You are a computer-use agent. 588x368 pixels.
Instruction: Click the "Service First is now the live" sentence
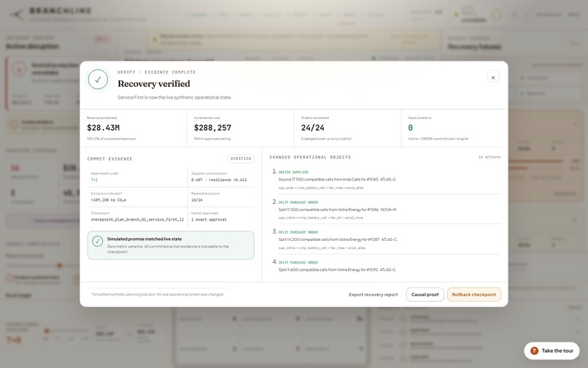click(175, 97)
